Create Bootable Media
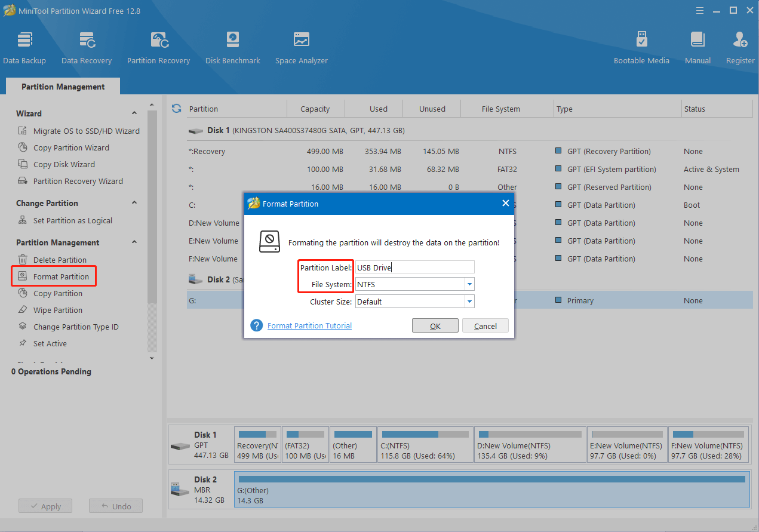 point(641,47)
